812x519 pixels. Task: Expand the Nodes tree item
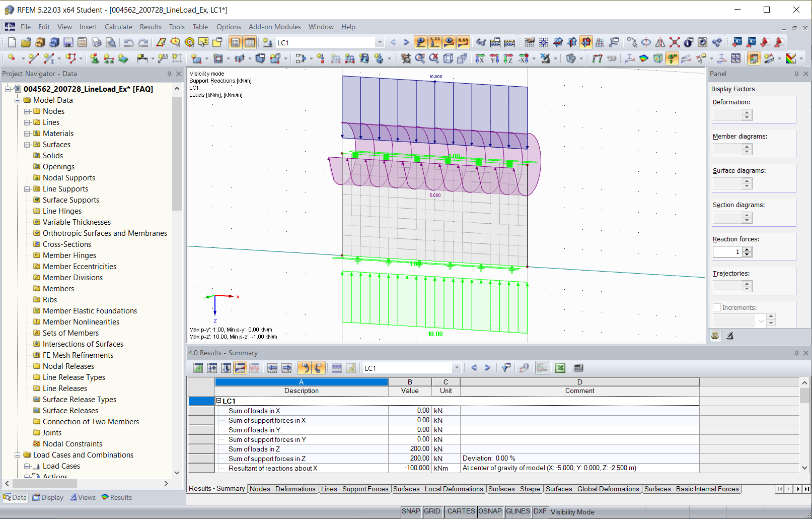[x=27, y=111]
